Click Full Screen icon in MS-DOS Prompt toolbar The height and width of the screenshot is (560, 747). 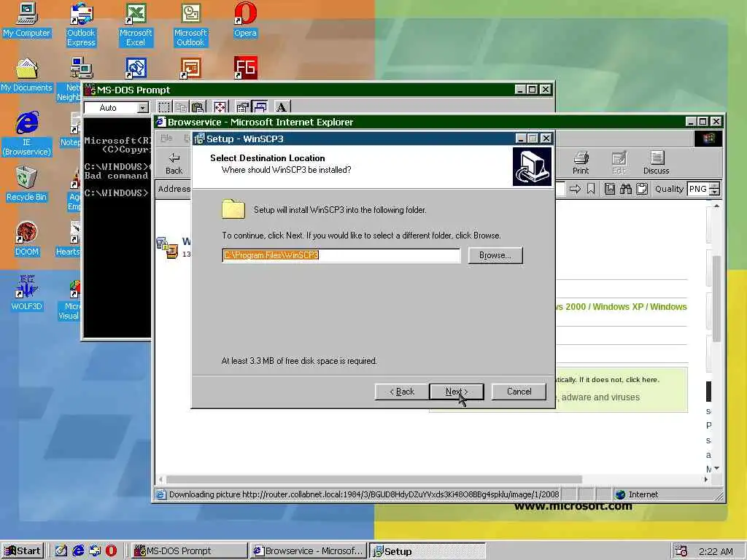[220, 108]
